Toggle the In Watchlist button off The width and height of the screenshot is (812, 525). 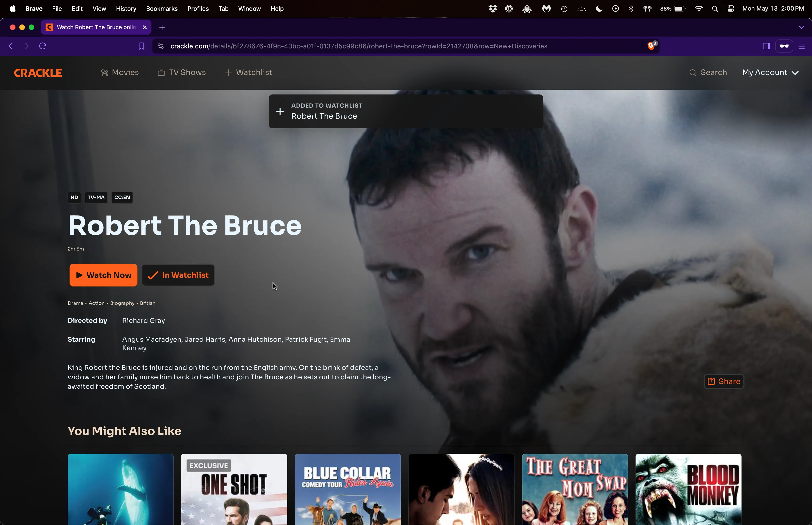click(x=178, y=275)
